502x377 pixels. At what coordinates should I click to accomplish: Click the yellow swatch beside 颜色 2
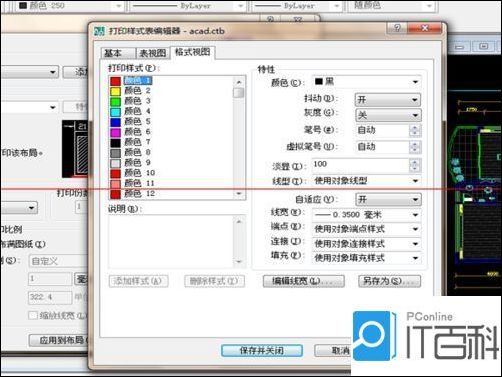tap(116, 91)
